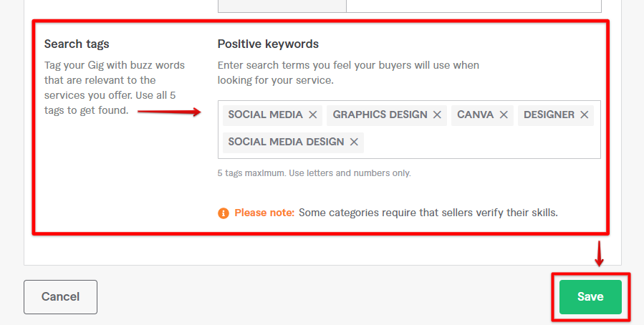Select the SOCIAL MEDIA DESIGN tag label
The width and height of the screenshot is (644, 325).
(286, 142)
